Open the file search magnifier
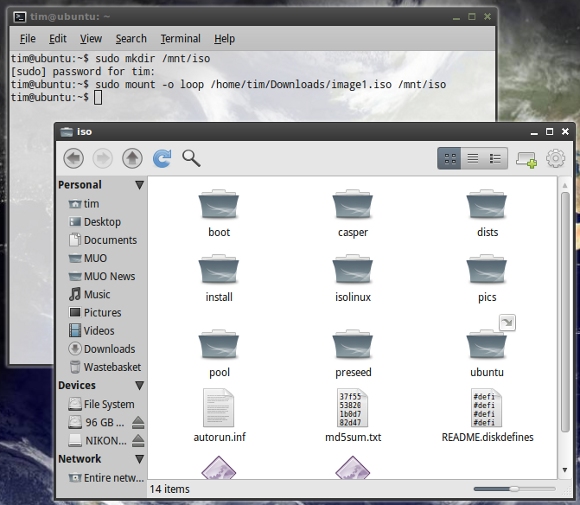The width and height of the screenshot is (580, 505). point(191,158)
